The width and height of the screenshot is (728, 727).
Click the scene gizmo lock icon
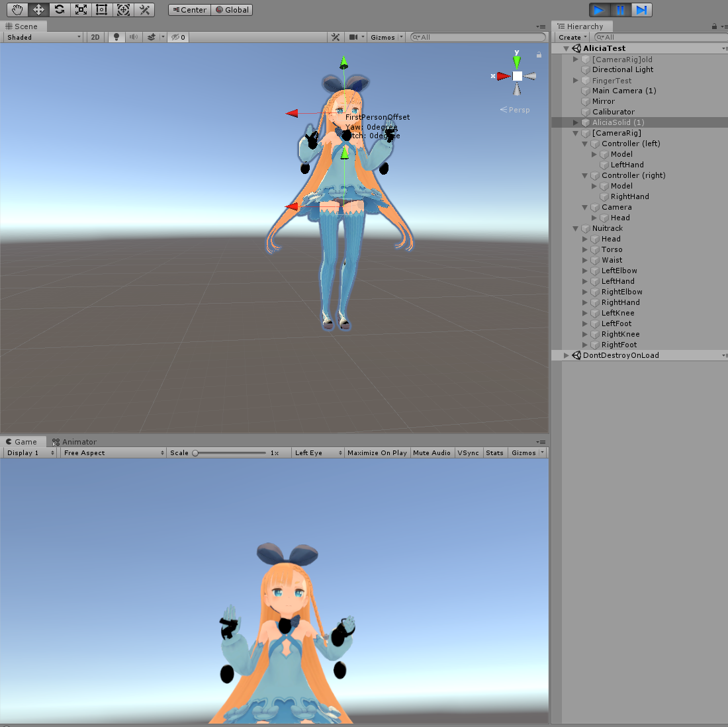[539, 55]
